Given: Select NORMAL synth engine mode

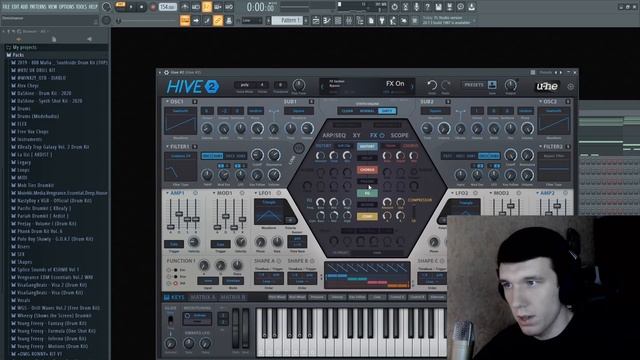Looking at the screenshot, I should pyautogui.click(x=367, y=111).
